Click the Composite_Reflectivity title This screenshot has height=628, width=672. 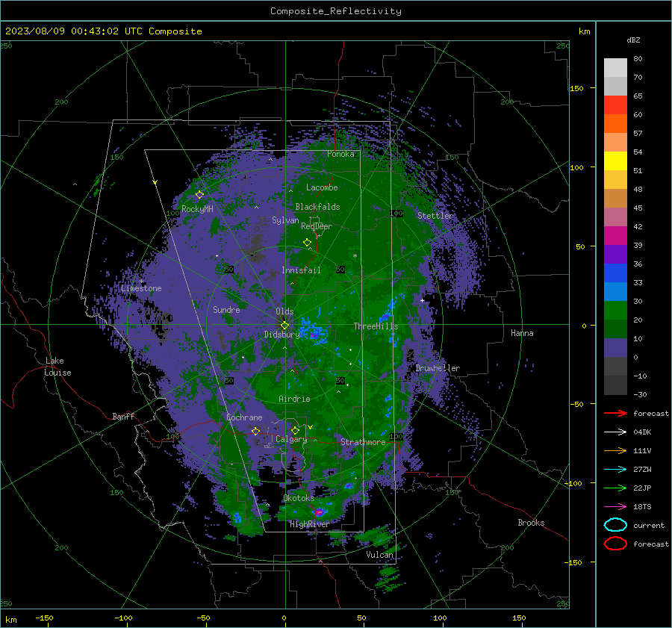[x=335, y=11]
